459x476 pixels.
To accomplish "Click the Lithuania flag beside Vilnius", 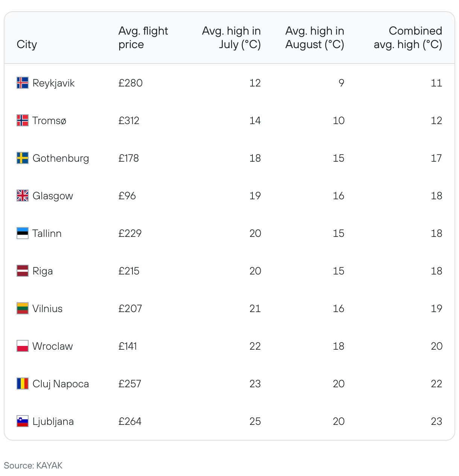I will coord(23,308).
